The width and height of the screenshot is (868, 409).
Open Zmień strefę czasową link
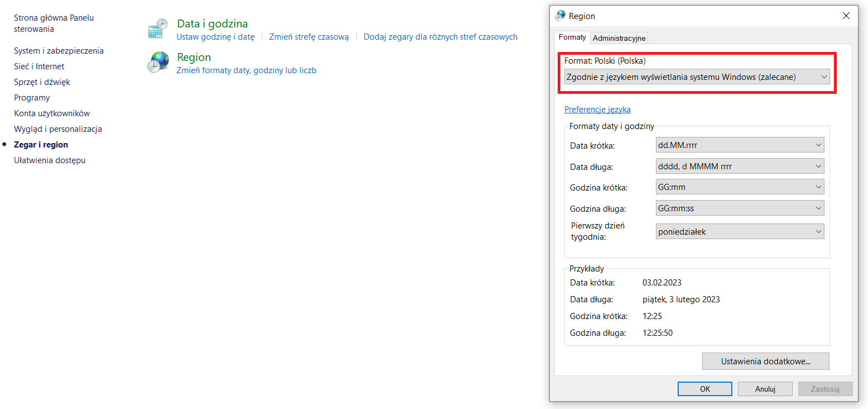(309, 37)
